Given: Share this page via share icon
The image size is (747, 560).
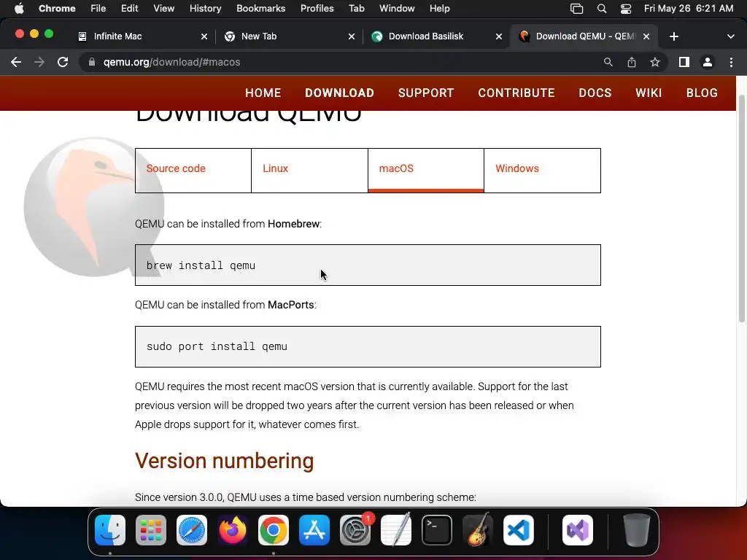Looking at the screenshot, I should tap(631, 62).
